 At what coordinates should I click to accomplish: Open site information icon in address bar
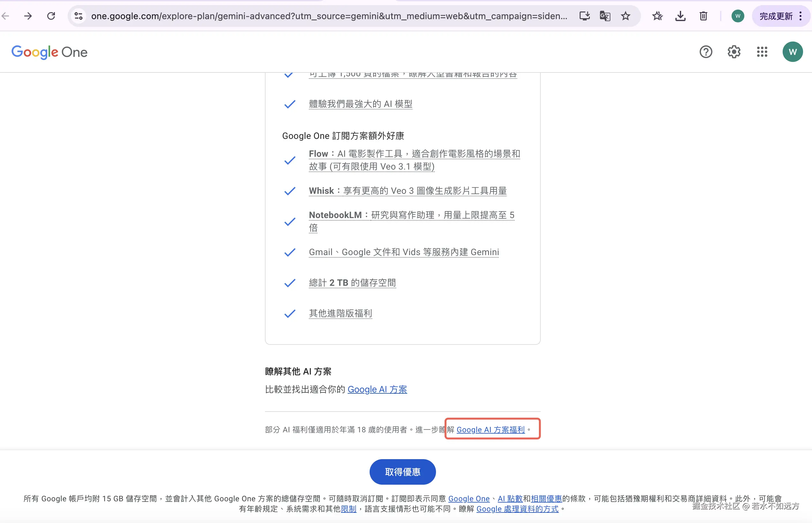tap(79, 16)
